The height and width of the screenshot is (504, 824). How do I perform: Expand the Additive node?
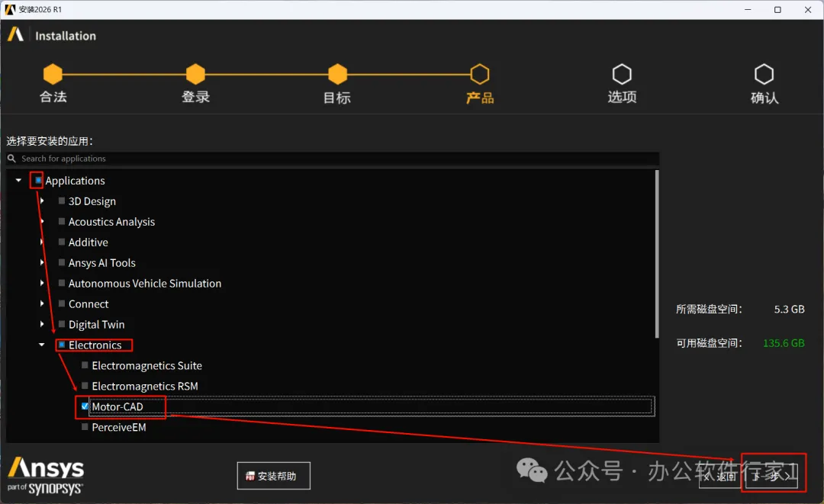(x=42, y=242)
